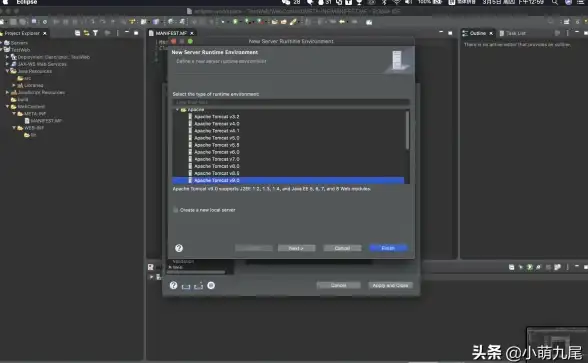Click Link with Editor in Project Explorer
The height and width of the screenshot is (363, 588).
(86, 33)
